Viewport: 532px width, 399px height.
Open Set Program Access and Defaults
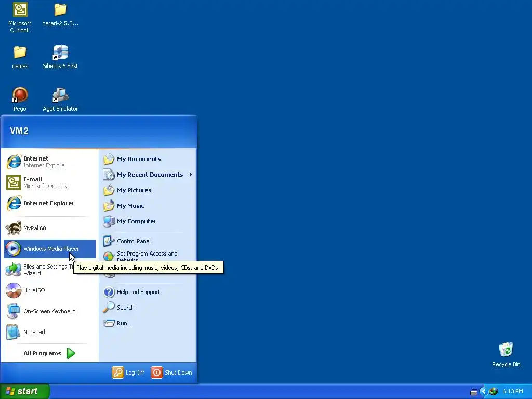(148, 255)
